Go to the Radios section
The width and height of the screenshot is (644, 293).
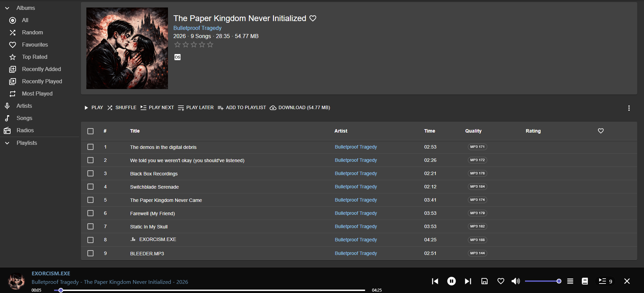coord(25,130)
